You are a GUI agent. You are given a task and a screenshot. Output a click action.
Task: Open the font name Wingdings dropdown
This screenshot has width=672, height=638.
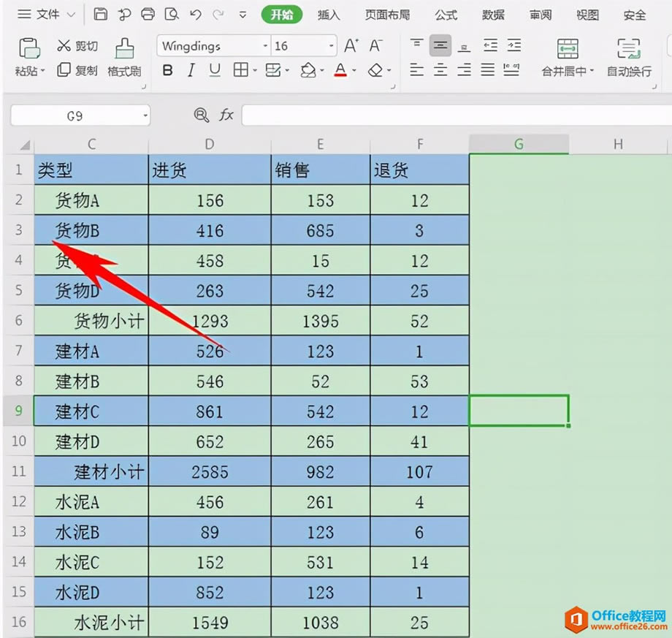tap(265, 46)
